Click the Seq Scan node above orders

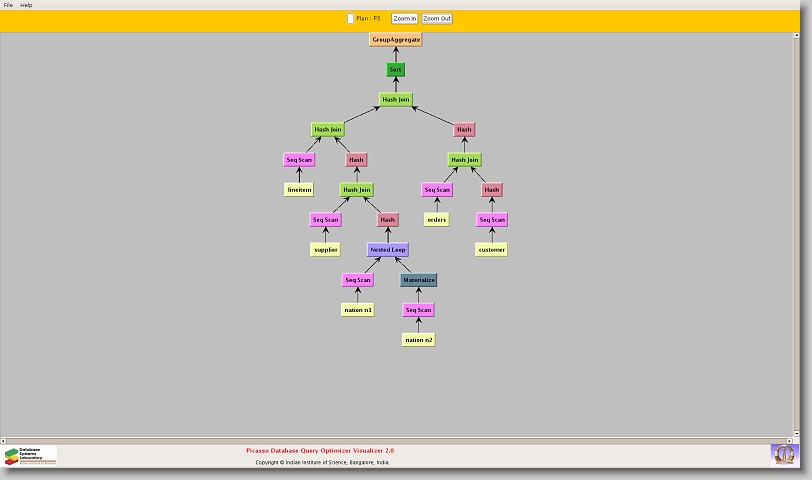(x=437, y=190)
